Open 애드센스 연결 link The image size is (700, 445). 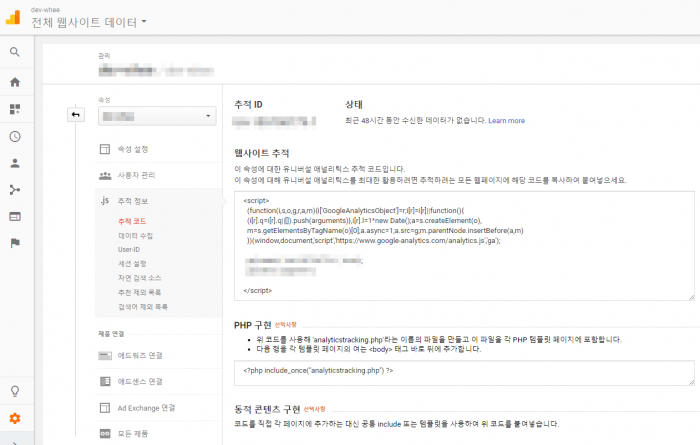(140, 381)
